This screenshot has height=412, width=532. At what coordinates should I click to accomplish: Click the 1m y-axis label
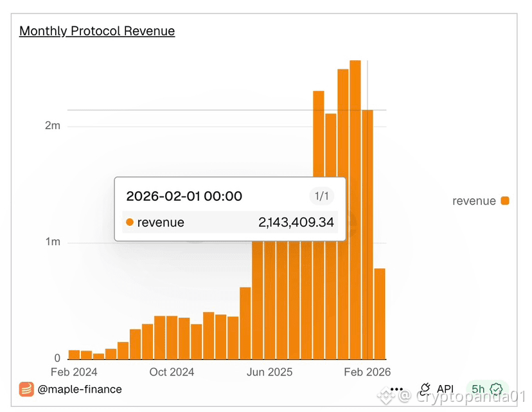(x=53, y=242)
